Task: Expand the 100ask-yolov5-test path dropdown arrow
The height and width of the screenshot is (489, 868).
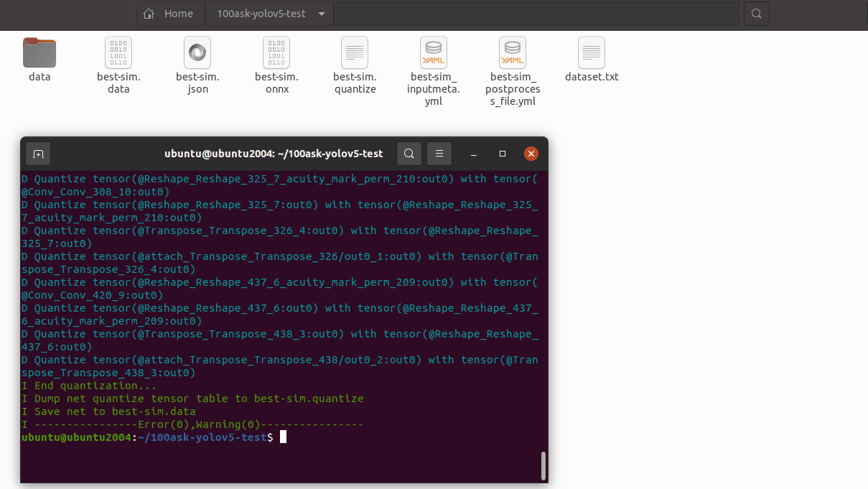Action: (320, 14)
